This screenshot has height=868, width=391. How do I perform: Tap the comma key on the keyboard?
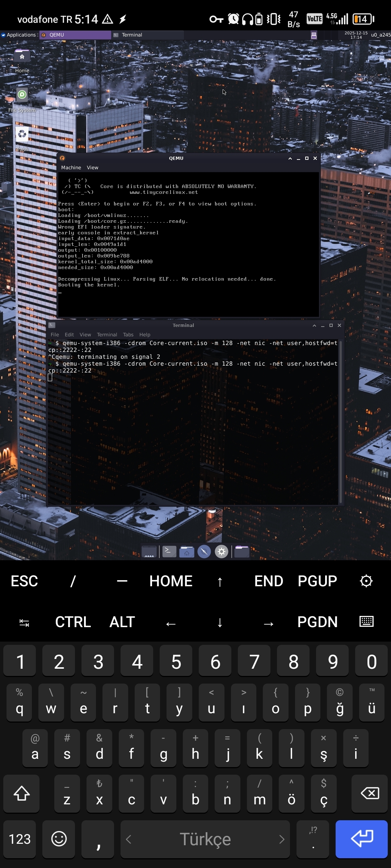tap(98, 839)
